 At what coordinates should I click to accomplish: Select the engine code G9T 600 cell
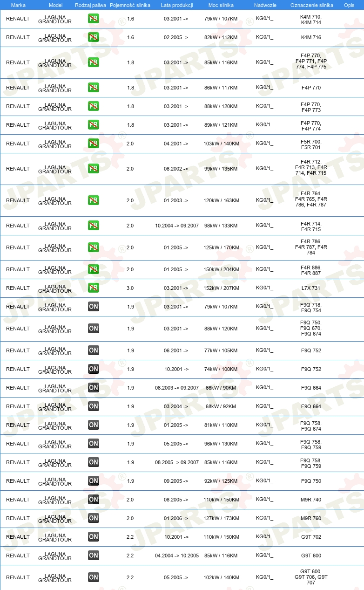coord(311,556)
